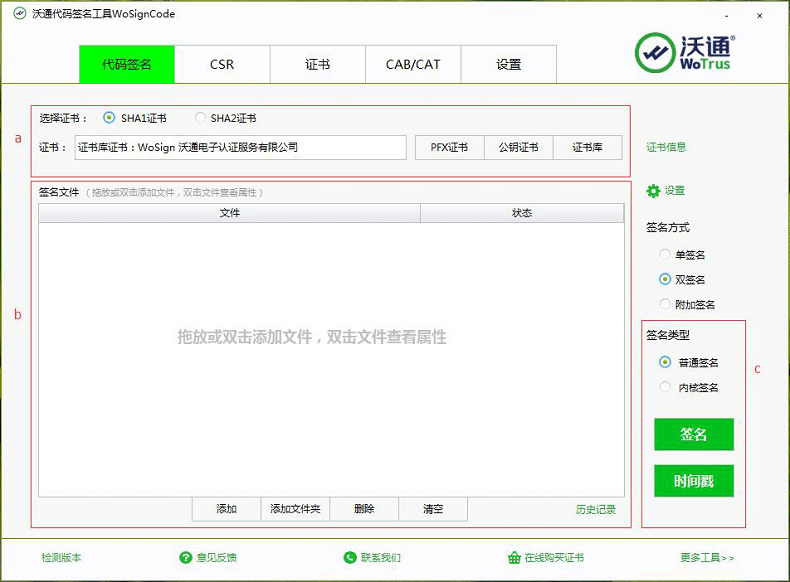Screen dimensions: 790x582
Task: Choose 单签名 signing mode
Action: (665, 255)
